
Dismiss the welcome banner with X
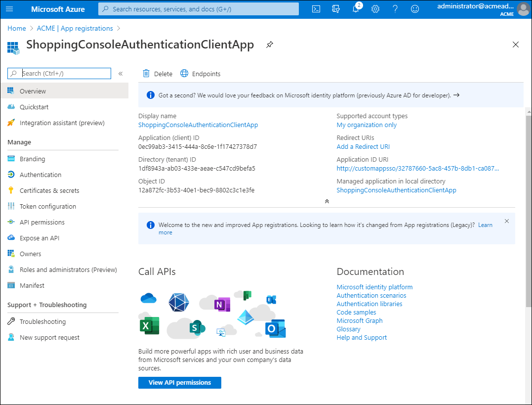[x=506, y=221]
